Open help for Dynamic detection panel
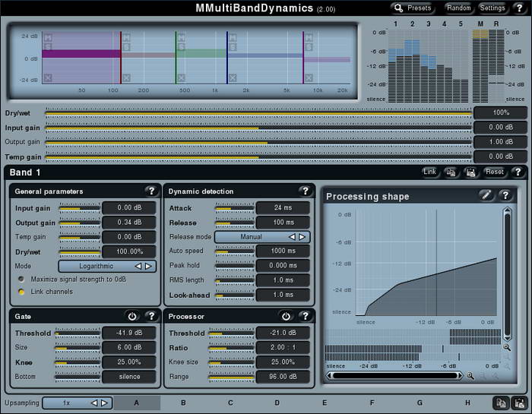 tap(305, 191)
